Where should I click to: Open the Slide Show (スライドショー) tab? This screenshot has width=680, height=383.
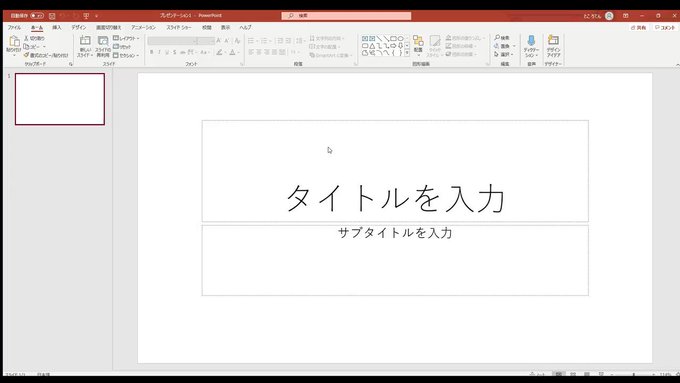[179, 27]
